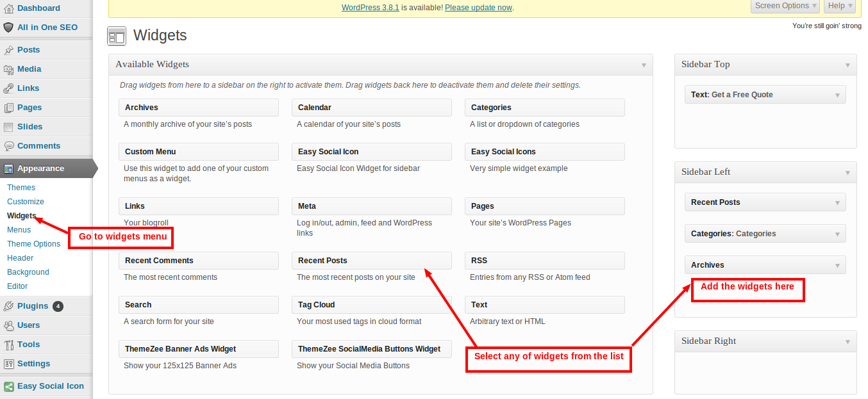Click the Dashboard home icon

[x=8, y=8]
